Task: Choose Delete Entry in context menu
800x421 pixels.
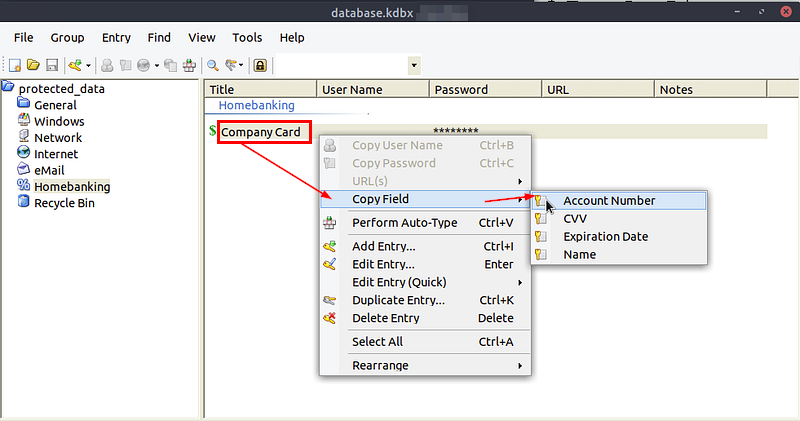Action: (425, 318)
